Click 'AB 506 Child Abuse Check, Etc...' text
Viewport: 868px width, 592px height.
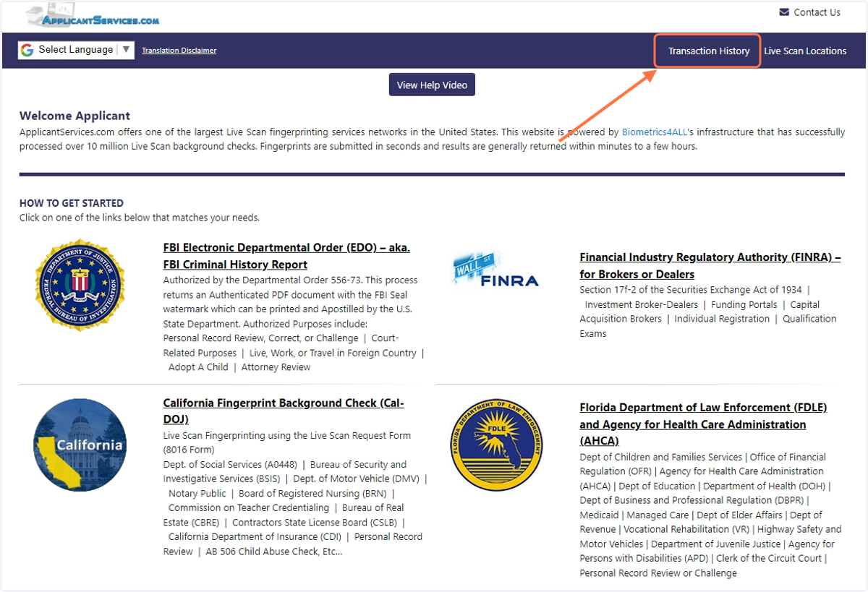tap(274, 552)
